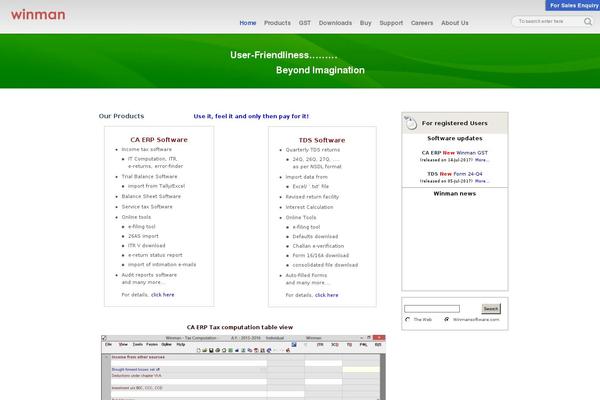Open the About Us page
The height and width of the screenshot is (400, 600).
click(455, 23)
